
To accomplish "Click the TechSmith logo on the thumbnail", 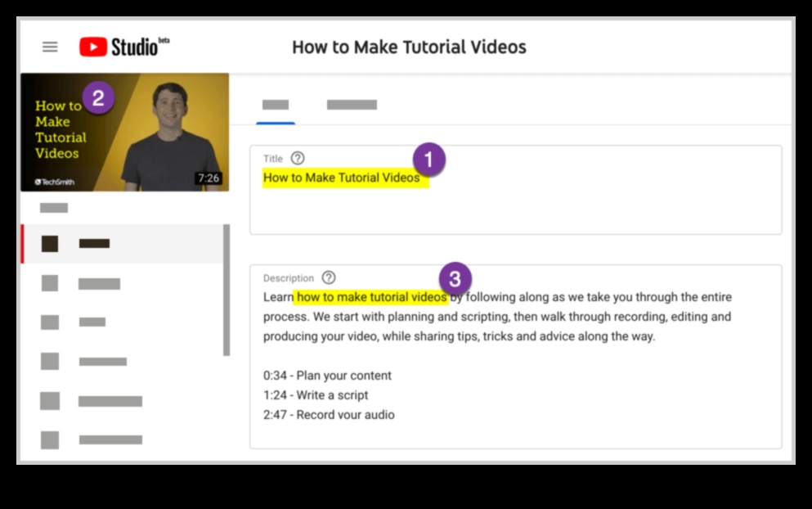I will [54, 182].
